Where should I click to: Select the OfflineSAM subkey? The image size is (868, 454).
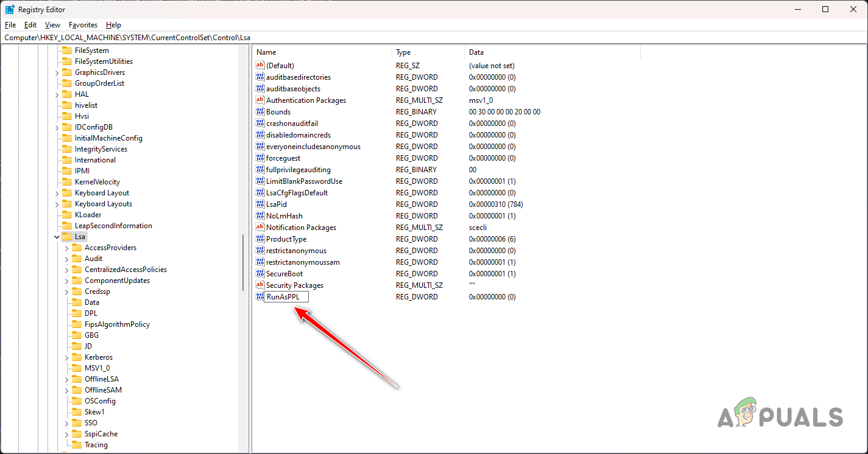[103, 390]
